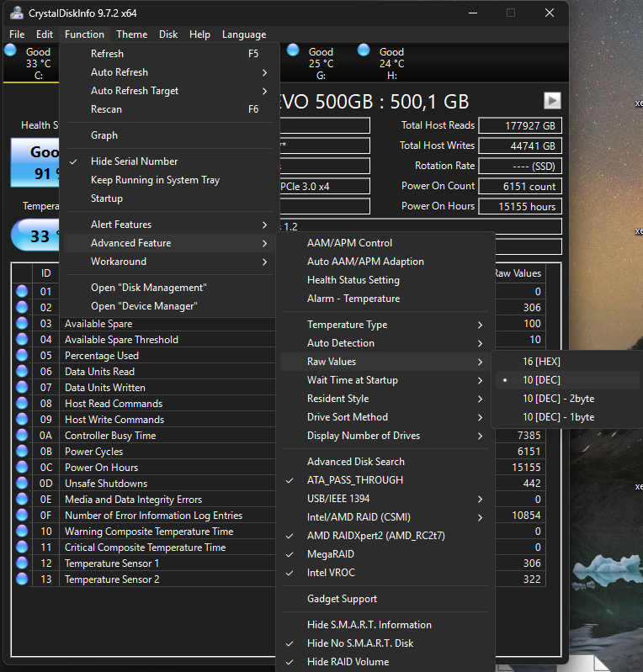Click Open "Device Manager" entry
The height and width of the screenshot is (672, 643).
click(169, 306)
